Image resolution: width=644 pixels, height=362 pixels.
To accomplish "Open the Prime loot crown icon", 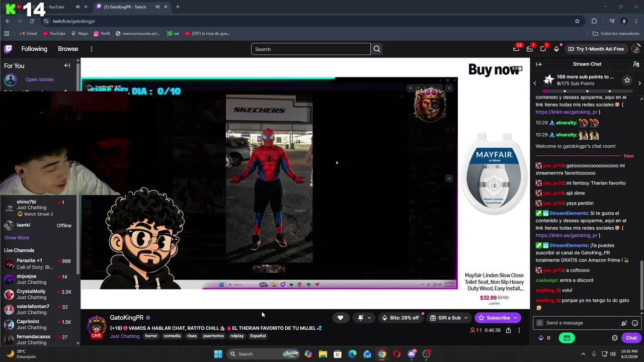I will (x=516, y=49).
